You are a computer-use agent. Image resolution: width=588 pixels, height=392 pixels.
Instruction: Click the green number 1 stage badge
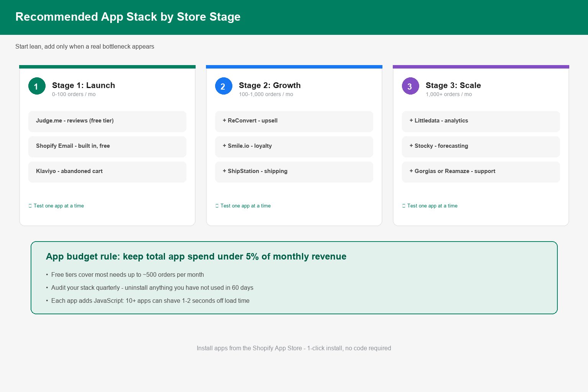[x=37, y=86]
